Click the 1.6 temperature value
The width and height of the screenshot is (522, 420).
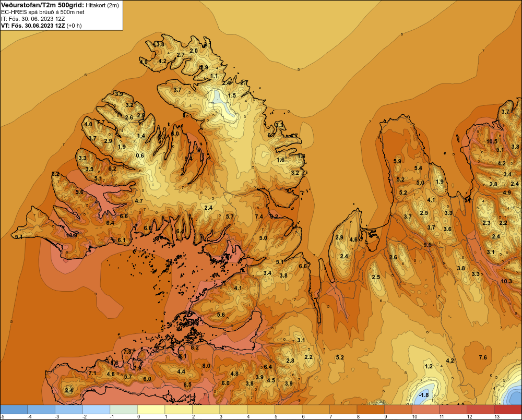[281, 160]
